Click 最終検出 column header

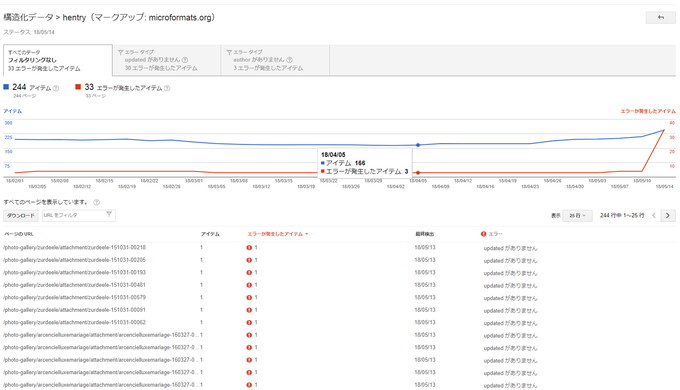[425, 234]
